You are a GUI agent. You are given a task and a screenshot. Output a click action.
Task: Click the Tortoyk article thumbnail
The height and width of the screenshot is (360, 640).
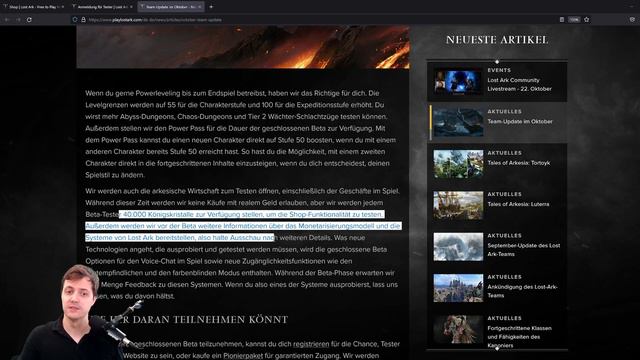(x=458, y=164)
